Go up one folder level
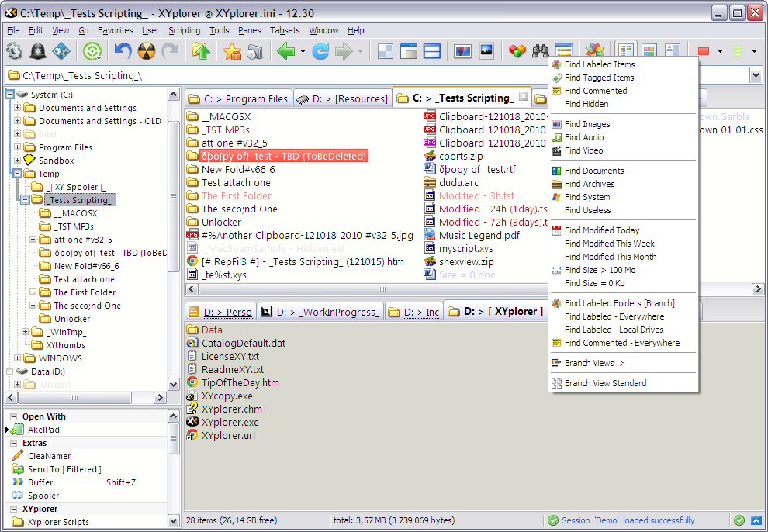 pyautogui.click(x=200, y=51)
